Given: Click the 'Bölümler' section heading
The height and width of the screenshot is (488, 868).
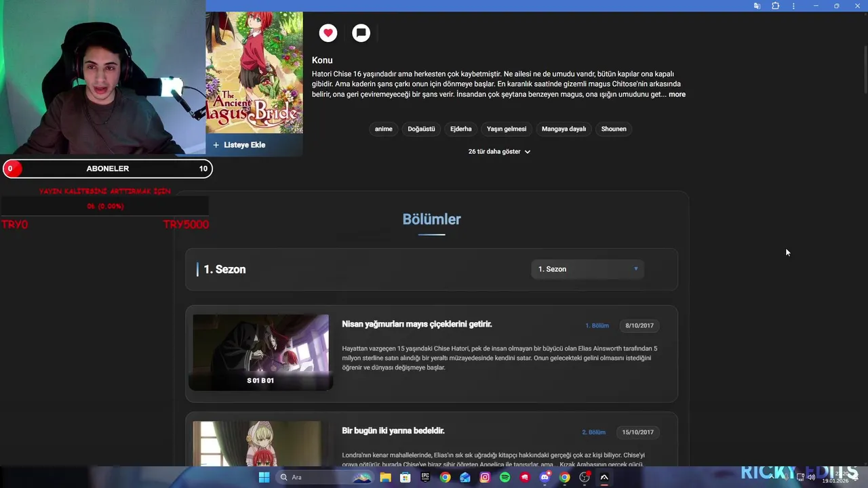Looking at the screenshot, I should click(431, 219).
